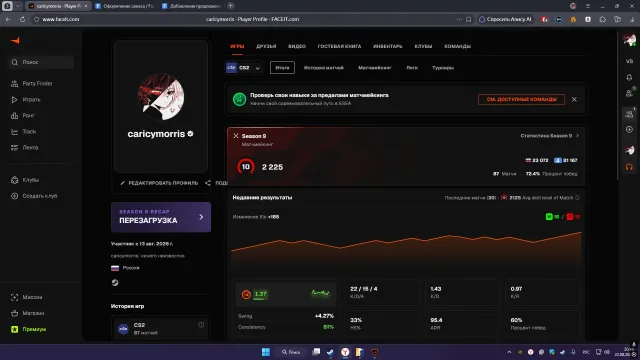This screenshot has height=360, width=640.
Task: Open party icon in right panel
Action: pyautogui.click(x=629, y=114)
